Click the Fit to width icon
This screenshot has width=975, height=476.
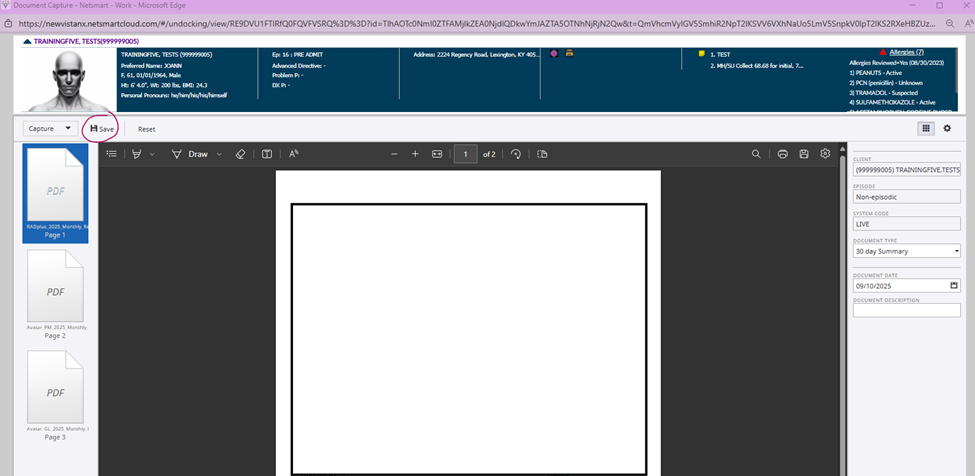click(x=436, y=154)
